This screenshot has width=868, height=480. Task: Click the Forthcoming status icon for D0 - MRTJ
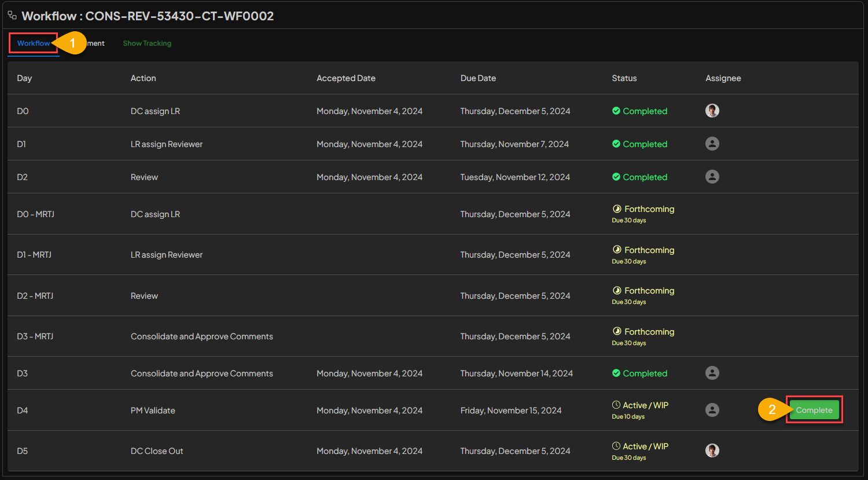[617, 209]
